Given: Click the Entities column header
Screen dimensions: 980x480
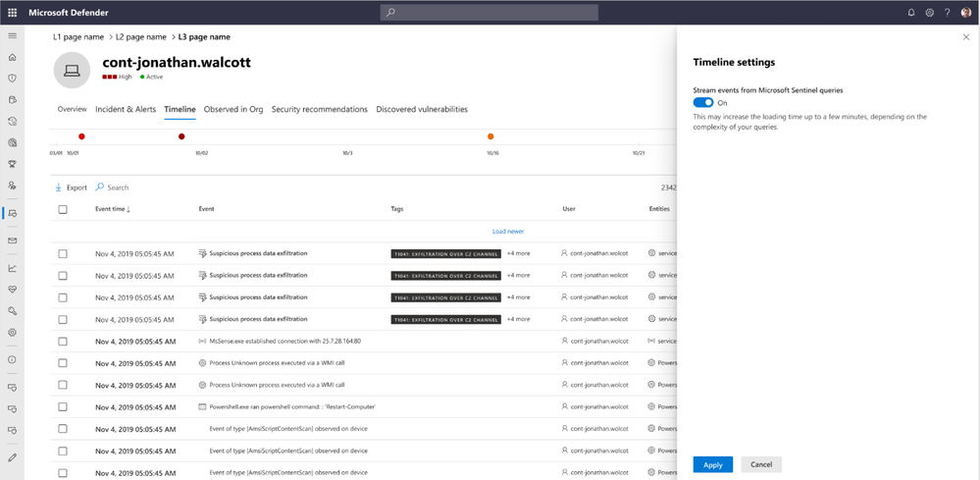Looking at the screenshot, I should tap(659, 209).
